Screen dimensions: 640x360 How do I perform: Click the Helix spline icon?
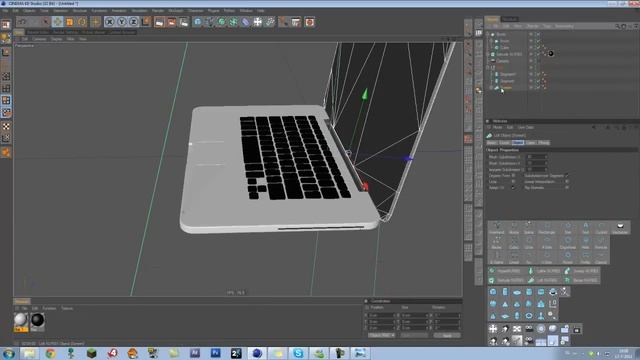[585, 242]
